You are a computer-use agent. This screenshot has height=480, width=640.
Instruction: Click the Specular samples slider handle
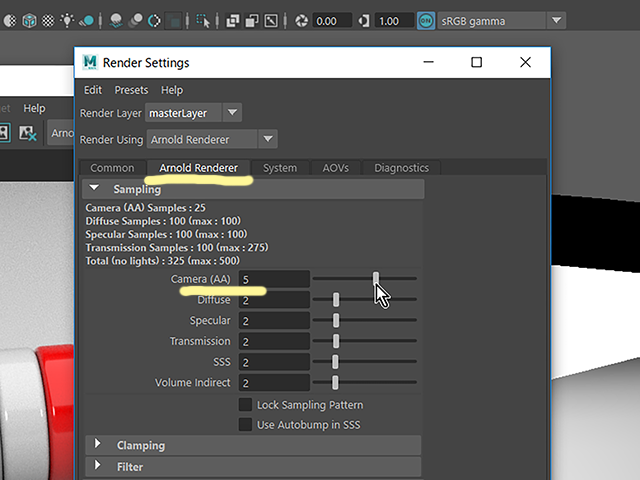point(336,320)
